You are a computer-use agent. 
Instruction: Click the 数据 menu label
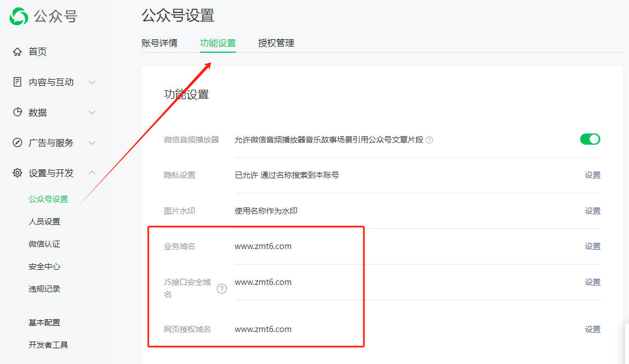(x=38, y=113)
